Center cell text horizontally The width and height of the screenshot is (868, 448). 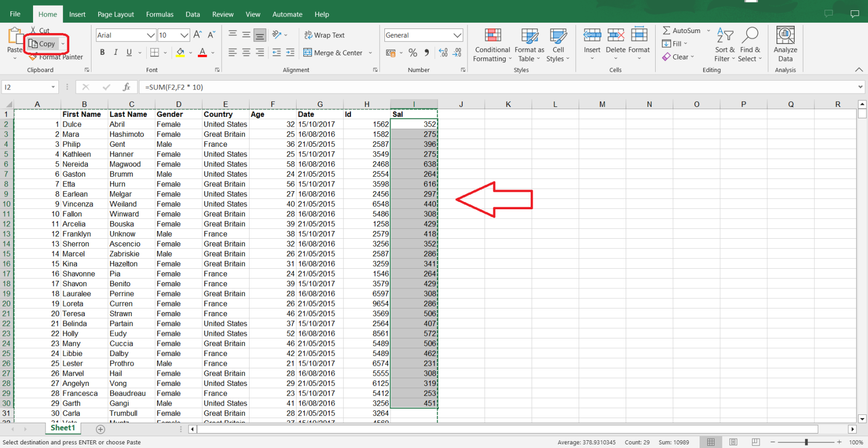coord(246,52)
